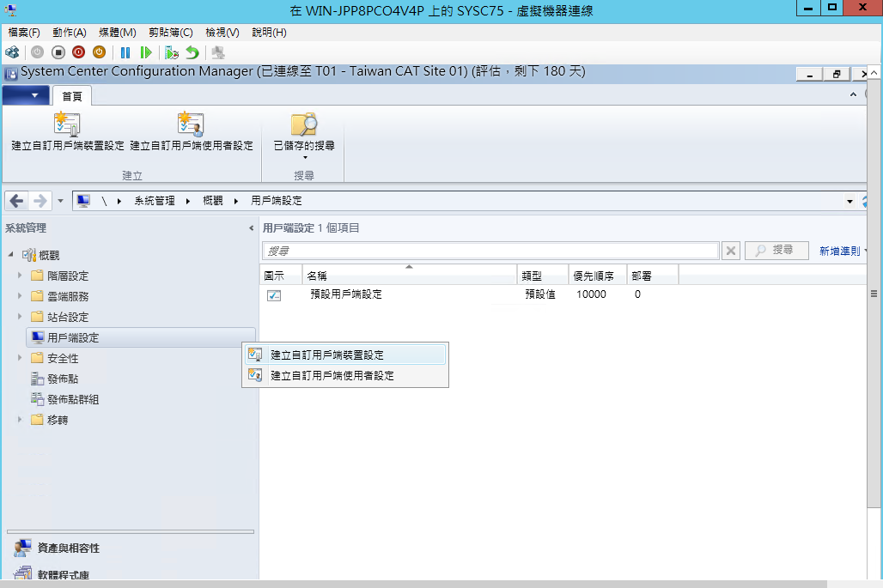Image resolution: width=883 pixels, height=588 pixels.
Task: Sort by the 名稱 column header
Action: tap(410, 276)
